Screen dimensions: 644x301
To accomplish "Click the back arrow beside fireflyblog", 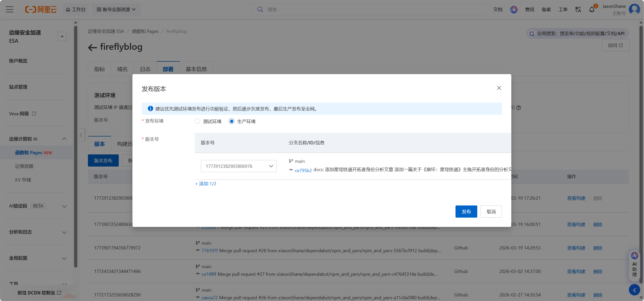I will point(92,47).
